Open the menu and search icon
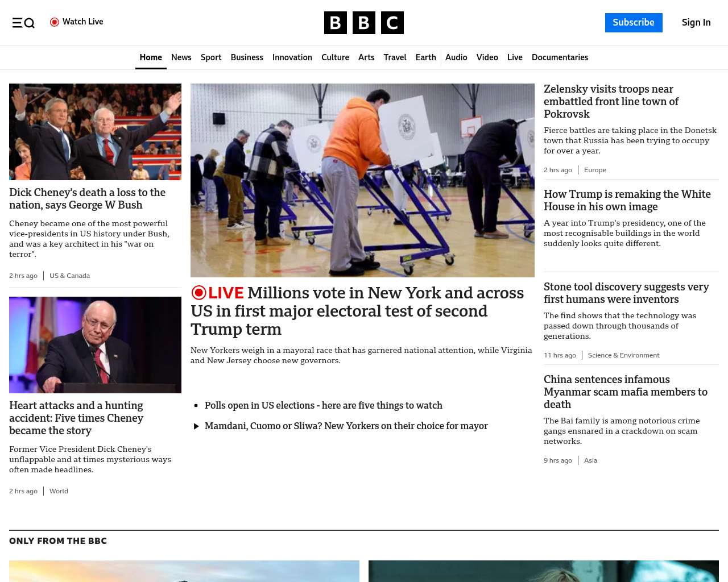Image resolution: width=728 pixels, height=582 pixels. point(23,23)
